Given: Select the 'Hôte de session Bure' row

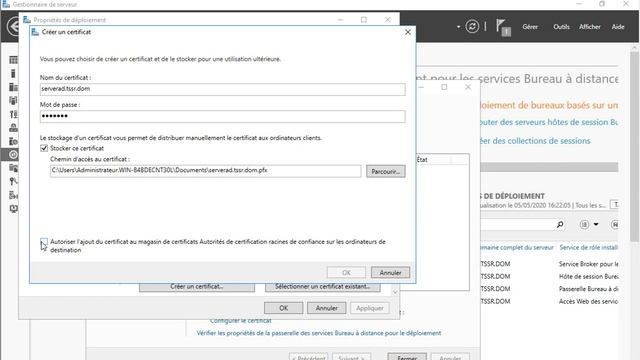Looking at the screenshot, I should pos(549,276).
